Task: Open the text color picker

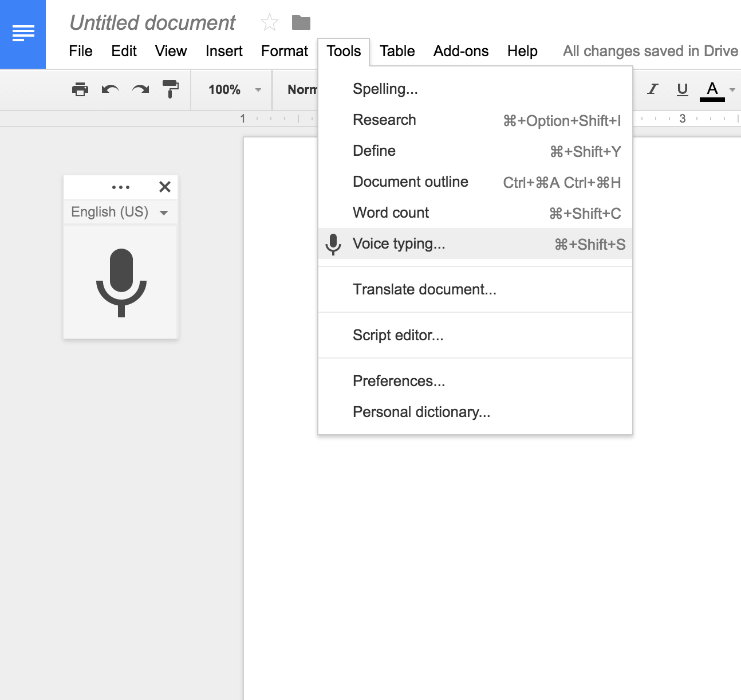Action: click(x=712, y=91)
